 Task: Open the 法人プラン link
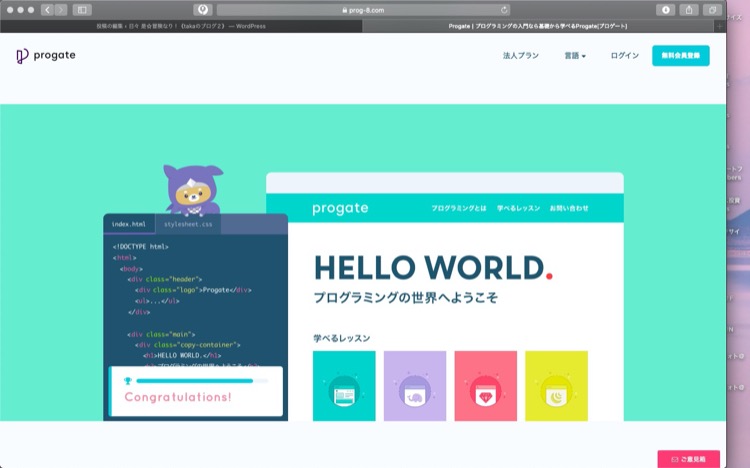[520, 56]
